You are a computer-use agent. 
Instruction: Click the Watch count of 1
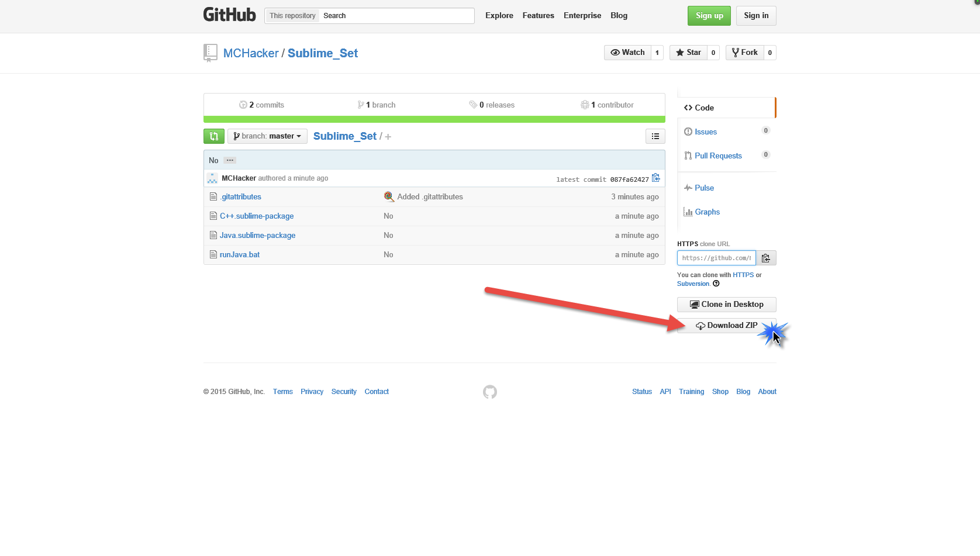[x=657, y=53]
